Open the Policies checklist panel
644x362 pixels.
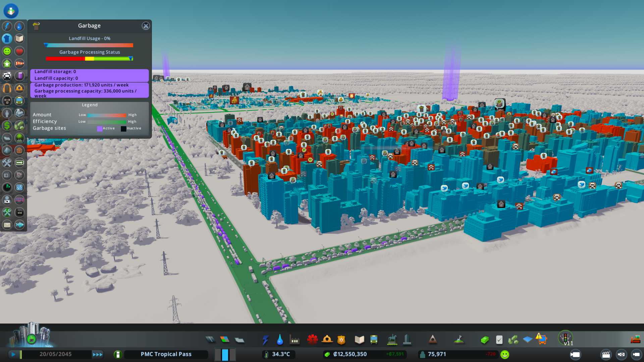(x=499, y=340)
